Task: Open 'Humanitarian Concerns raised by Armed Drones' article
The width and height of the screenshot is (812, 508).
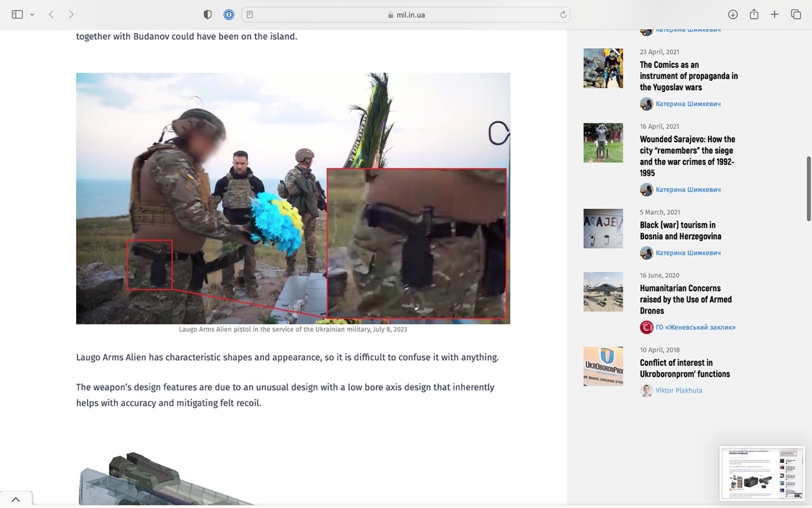Action: pyautogui.click(x=685, y=299)
